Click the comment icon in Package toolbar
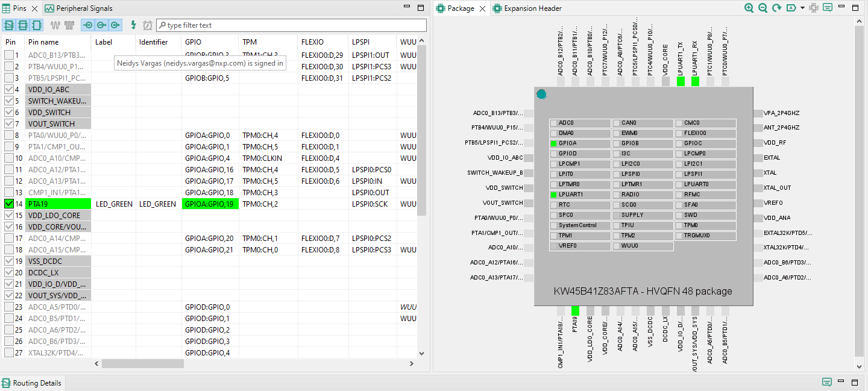Image resolution: width=868 pixels, height=391 pixels. [x=828, y=8]
